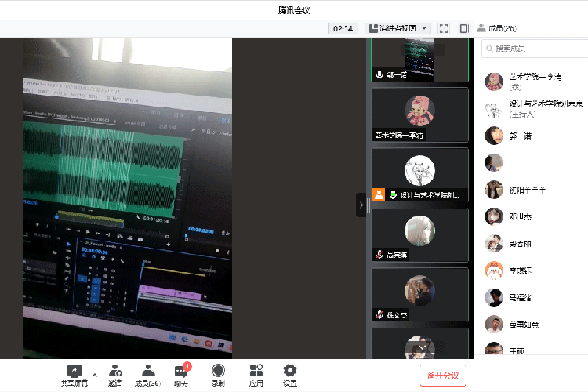The image size is (588, 392).
Task: Open the Invite (邀请) icon
Action: pos(114,374)
